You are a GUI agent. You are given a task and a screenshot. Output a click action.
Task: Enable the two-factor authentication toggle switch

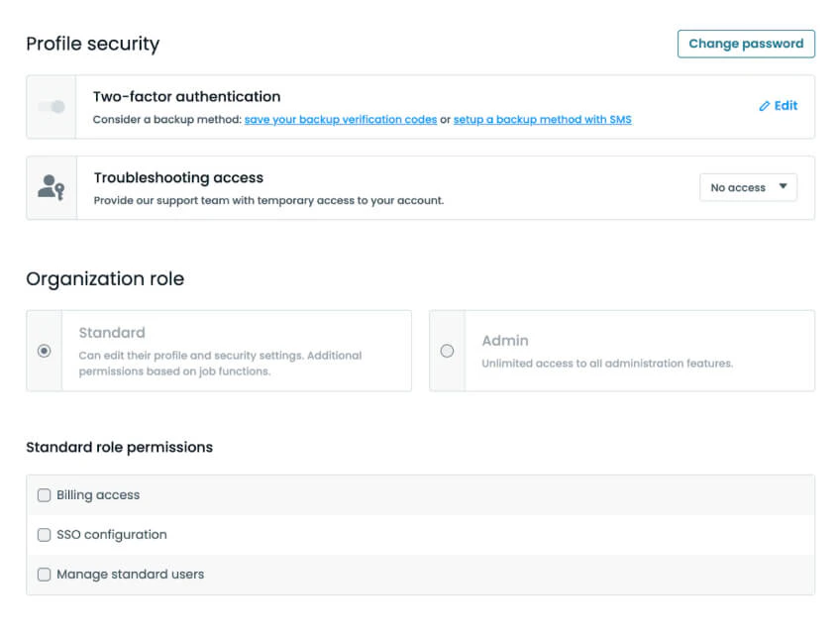click(x=52, y=105)
